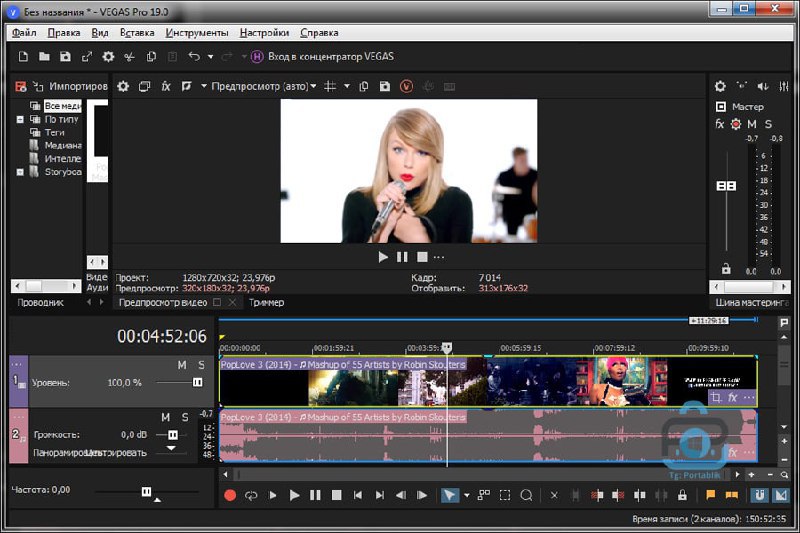The height and width of the screenshot is (533, 800).
Task: Open Вид menu
Action: (100, 33)
